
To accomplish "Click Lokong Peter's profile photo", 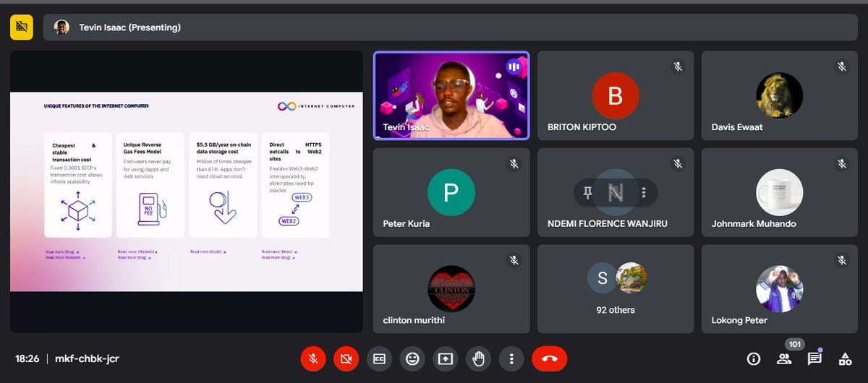I will click(780, 289).
